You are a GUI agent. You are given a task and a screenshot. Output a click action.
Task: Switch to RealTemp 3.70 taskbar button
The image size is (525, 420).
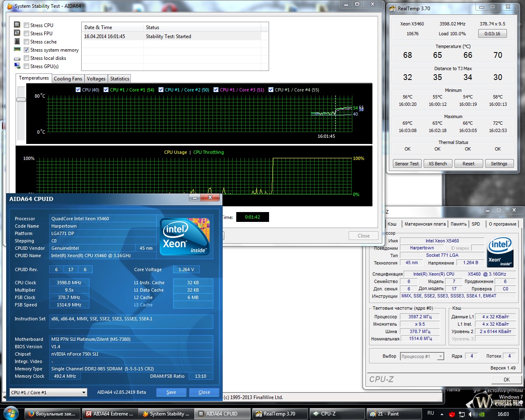[x=280, y=414]
